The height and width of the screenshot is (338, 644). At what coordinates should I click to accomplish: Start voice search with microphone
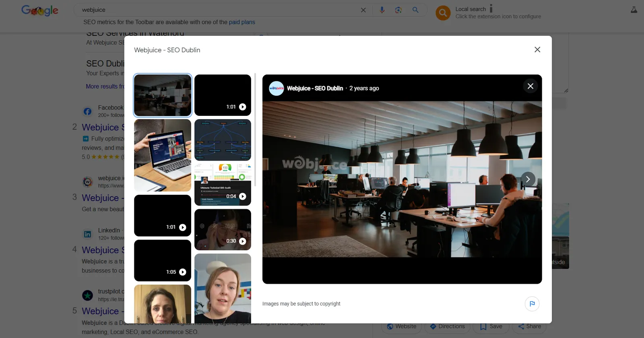382,10
